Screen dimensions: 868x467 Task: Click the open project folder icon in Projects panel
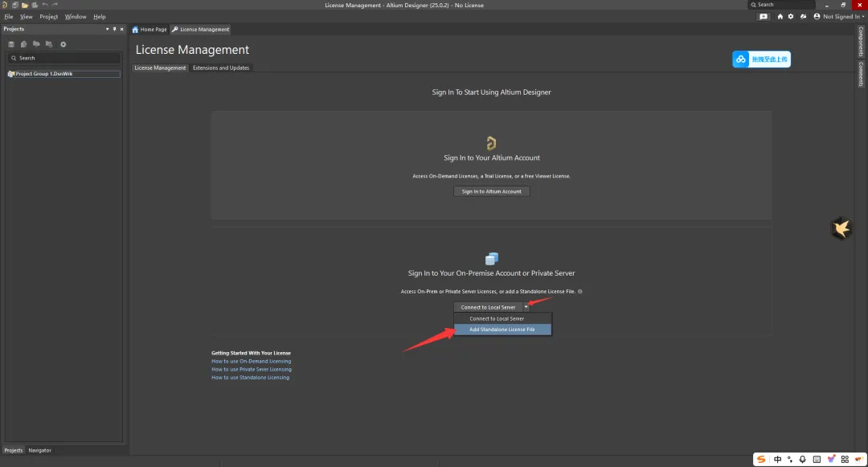[36, 44]
